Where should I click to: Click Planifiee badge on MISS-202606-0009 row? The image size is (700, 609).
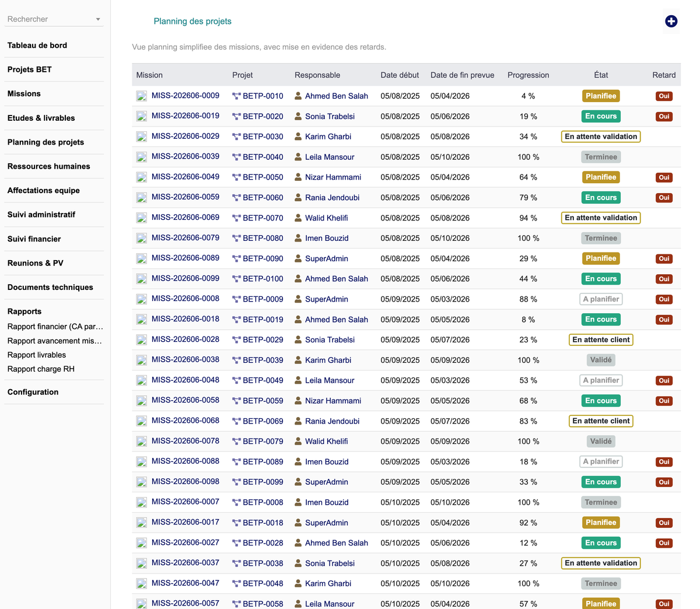point(601,96)
